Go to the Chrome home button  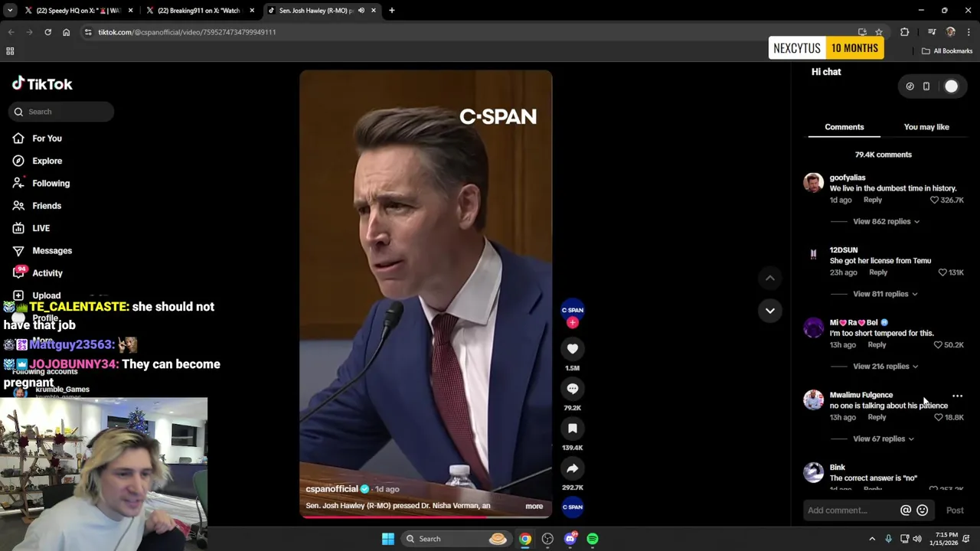pos(66,32)
